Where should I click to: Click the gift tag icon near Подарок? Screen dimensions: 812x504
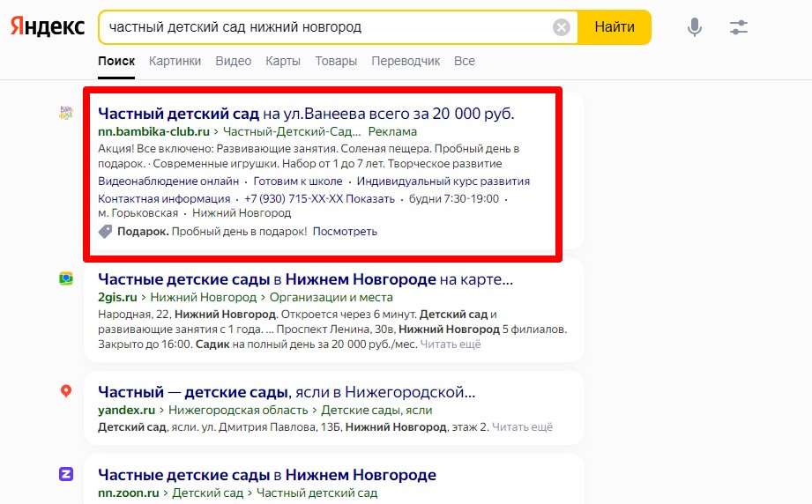coord(105,232)
